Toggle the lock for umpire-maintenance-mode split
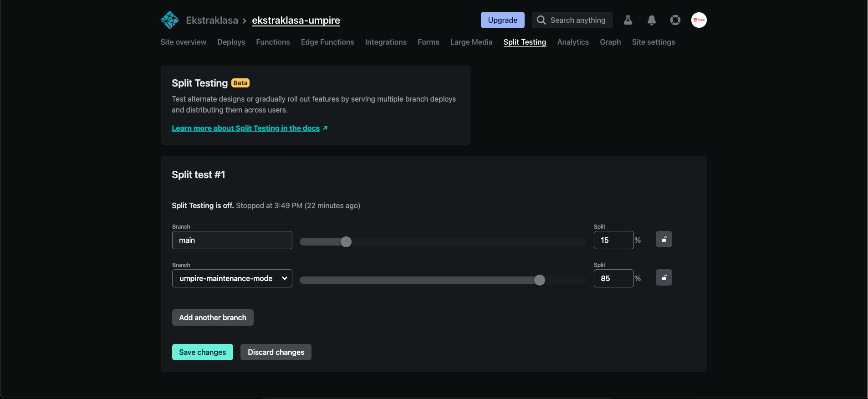 click(x=664, y=277)
